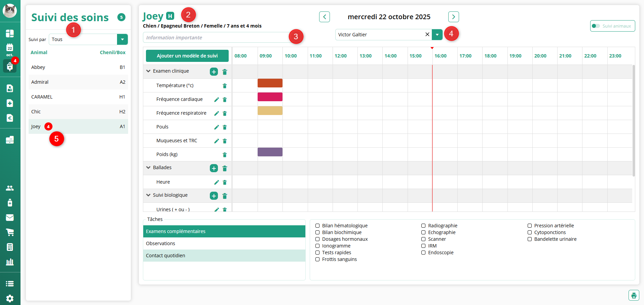644x305 pixels.
Task: Add item to Examen clinique group
Action: [214, 72]
